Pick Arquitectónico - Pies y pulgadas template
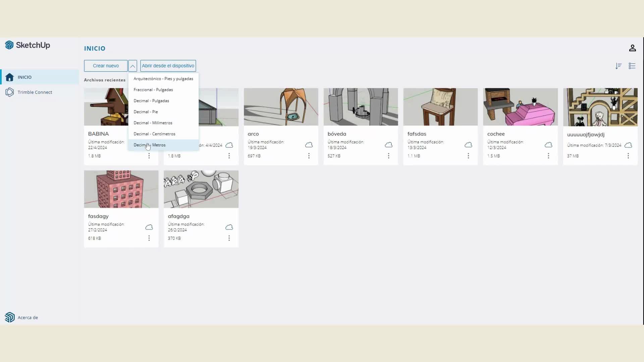 point(163,79)
